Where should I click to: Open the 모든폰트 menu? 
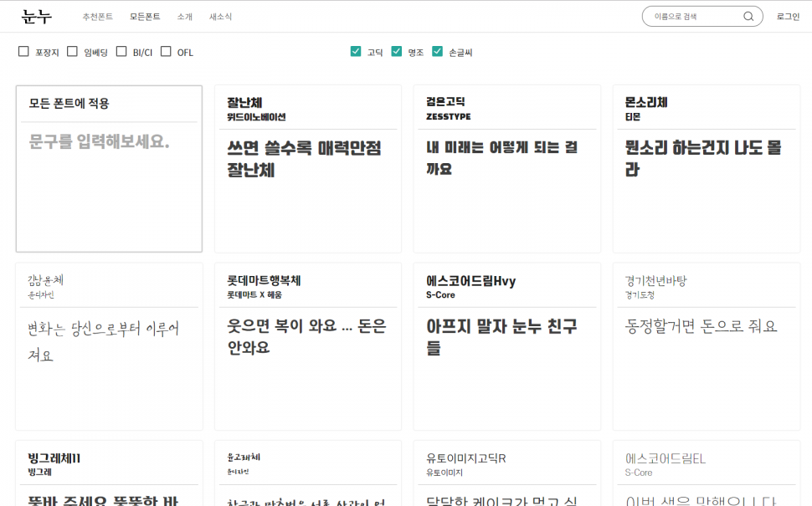pyautogui.click(x=145, y=17)
